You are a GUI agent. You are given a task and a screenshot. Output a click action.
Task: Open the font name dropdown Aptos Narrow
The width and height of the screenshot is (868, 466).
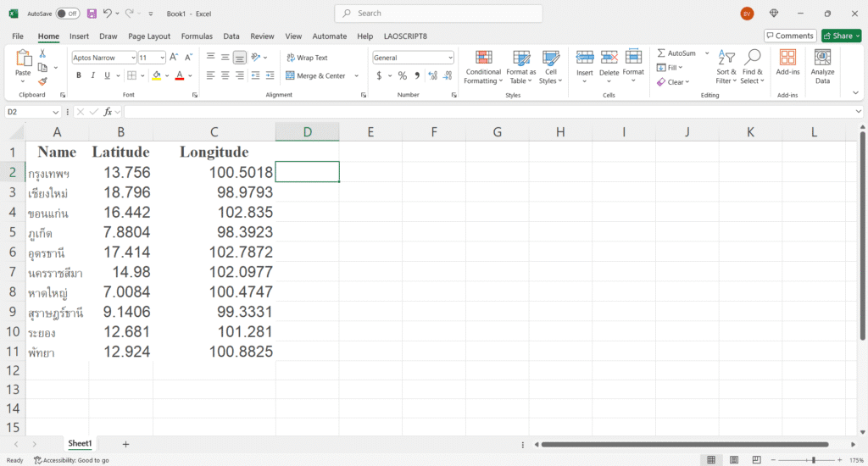(x=133, y=58)
